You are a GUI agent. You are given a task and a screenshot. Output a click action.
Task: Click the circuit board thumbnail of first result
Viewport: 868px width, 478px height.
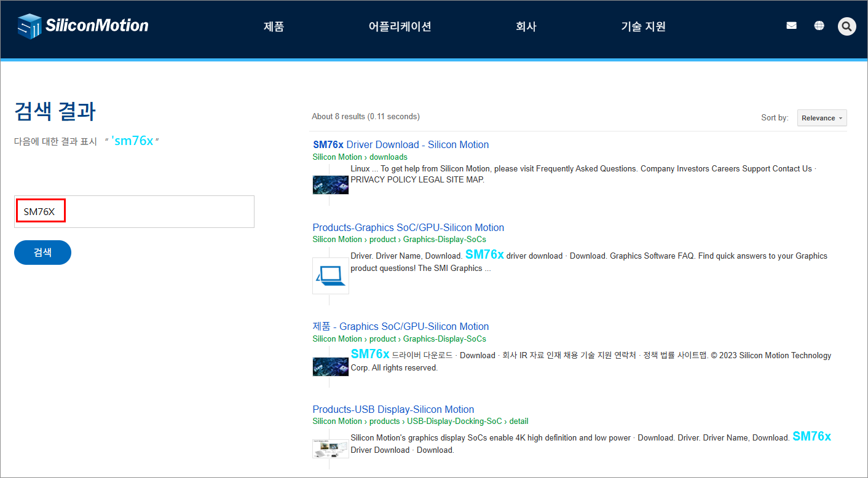330,184
